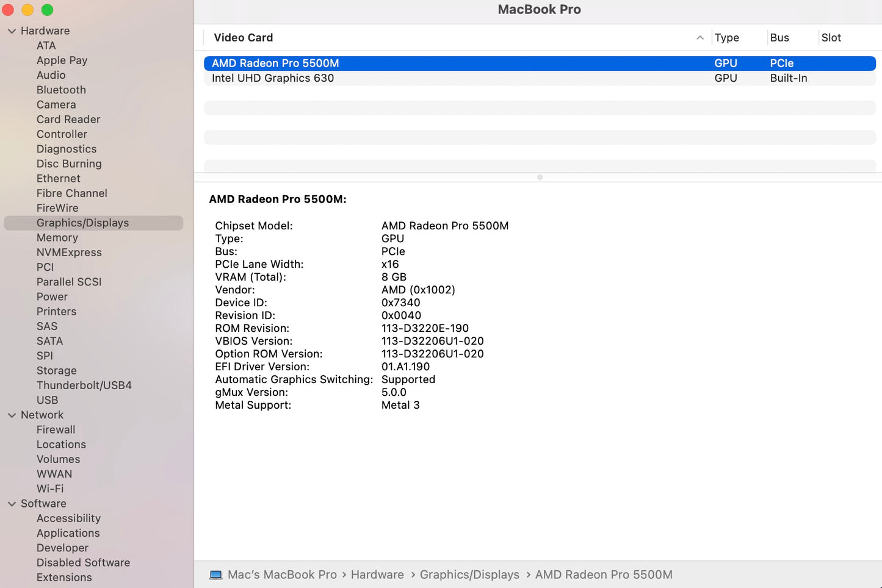
Task: Sort by the Type column header
Action: (726, 37)
